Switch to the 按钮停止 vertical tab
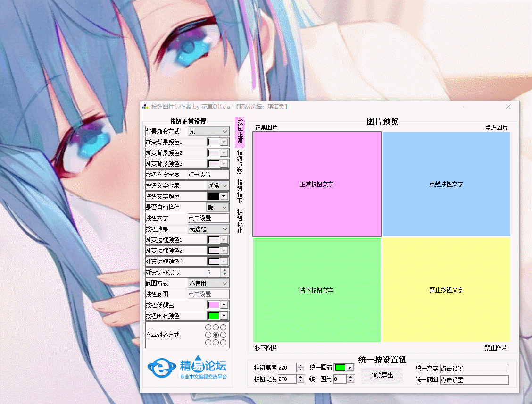Screen dimensions: 532x404 pos(240,221)
